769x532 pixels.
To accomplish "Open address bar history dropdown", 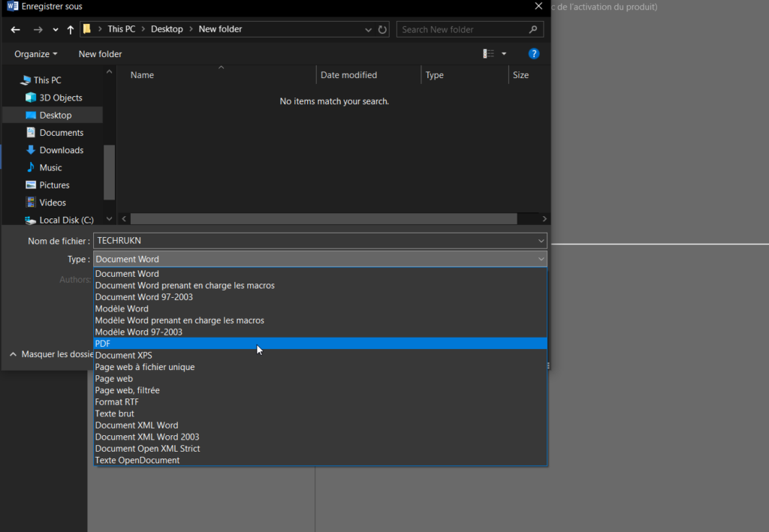I will click(368, 29).
